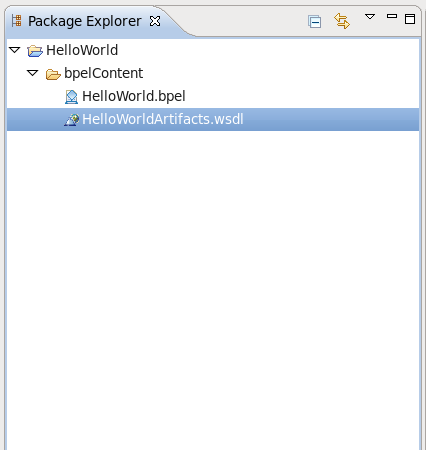The width and height of the screenshot is (426, 450).
Task: Collapse the HelloWorld project node
Action: pos(15,50)
